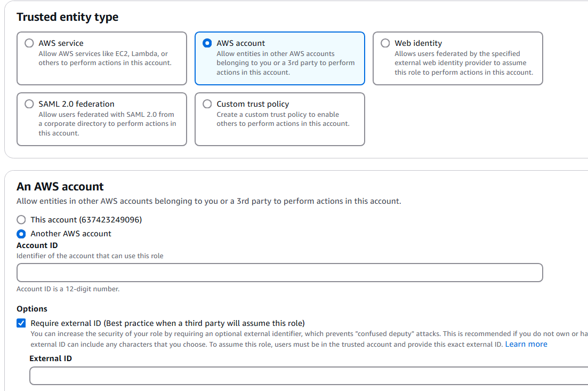Focus the Account ID input field

coord(279,273)
